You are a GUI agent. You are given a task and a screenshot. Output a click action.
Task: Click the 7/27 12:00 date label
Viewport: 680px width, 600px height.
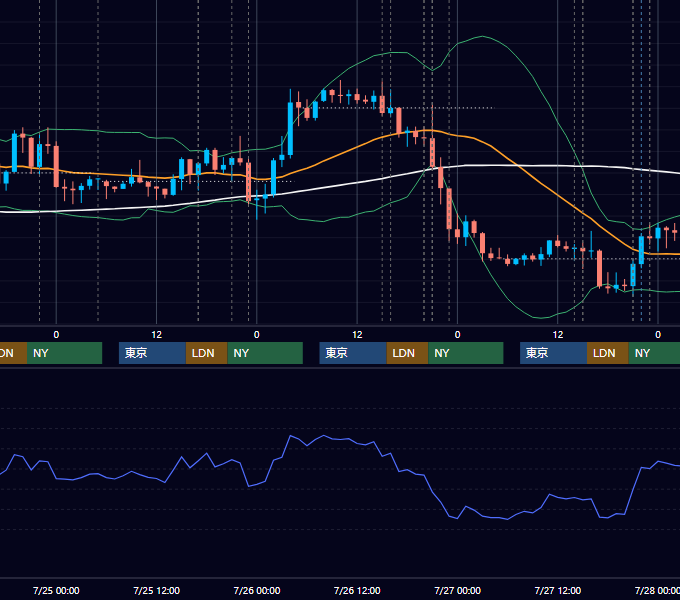click(x=558, y=590)
